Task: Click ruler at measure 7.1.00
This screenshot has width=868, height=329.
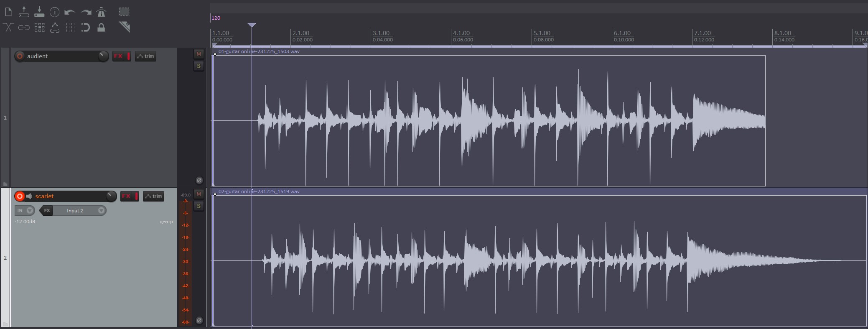Action: [703, 33]
